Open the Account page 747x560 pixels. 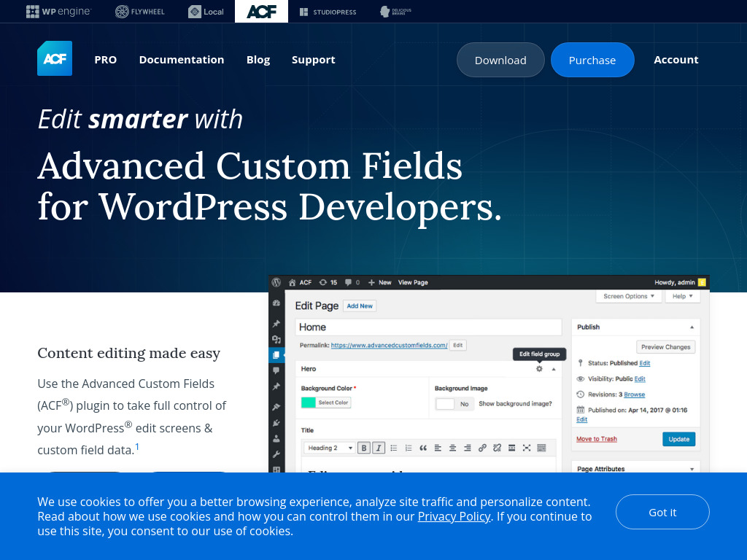[676, 60]
